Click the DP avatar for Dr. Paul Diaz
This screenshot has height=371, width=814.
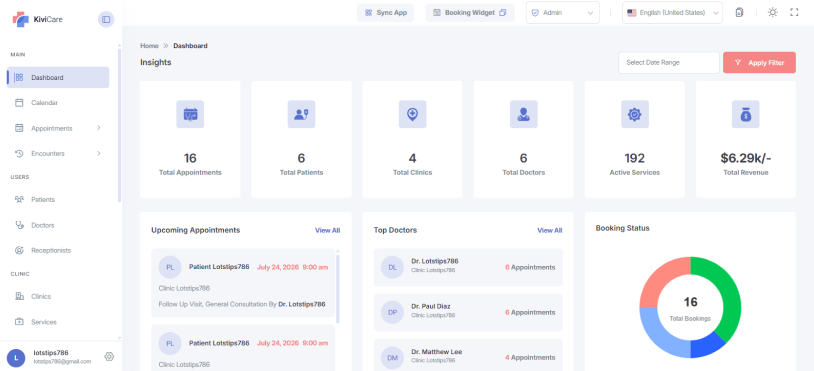click(x=392, y=312)
